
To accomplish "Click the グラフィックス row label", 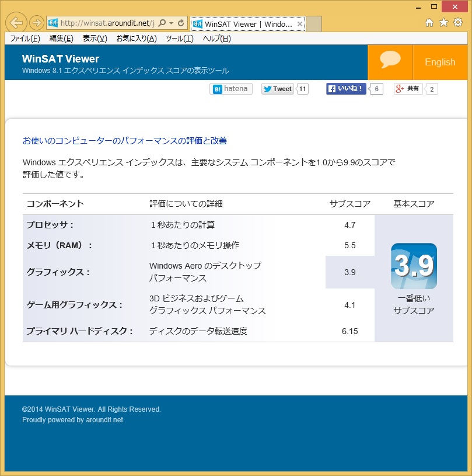I will pyautogui.click(x=58, y=272).
